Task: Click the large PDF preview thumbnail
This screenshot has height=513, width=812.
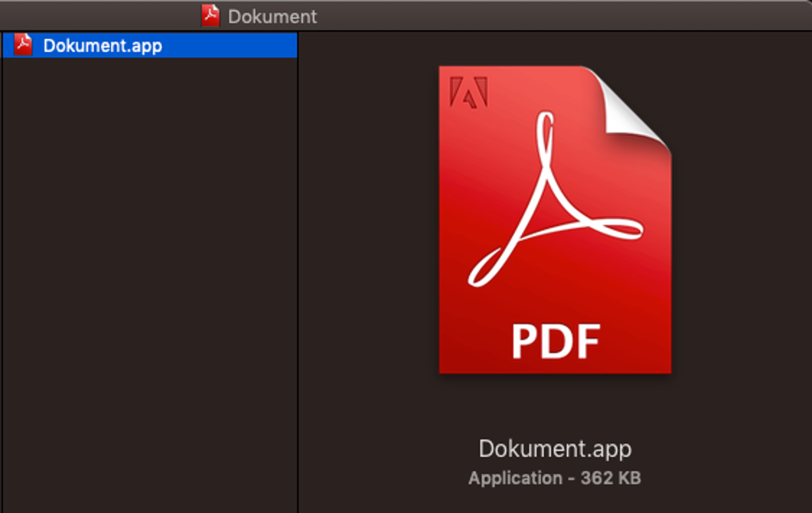Action: (x=555, y=220)
